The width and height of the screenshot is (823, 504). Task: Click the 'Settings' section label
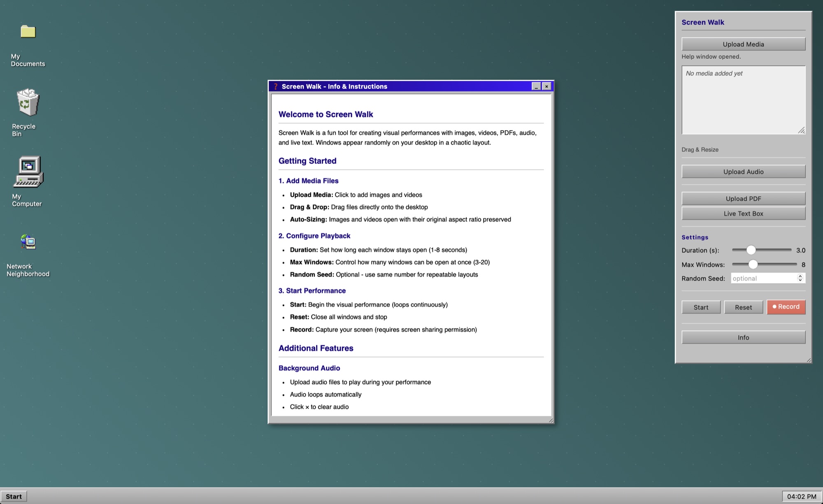click(695, 237)
